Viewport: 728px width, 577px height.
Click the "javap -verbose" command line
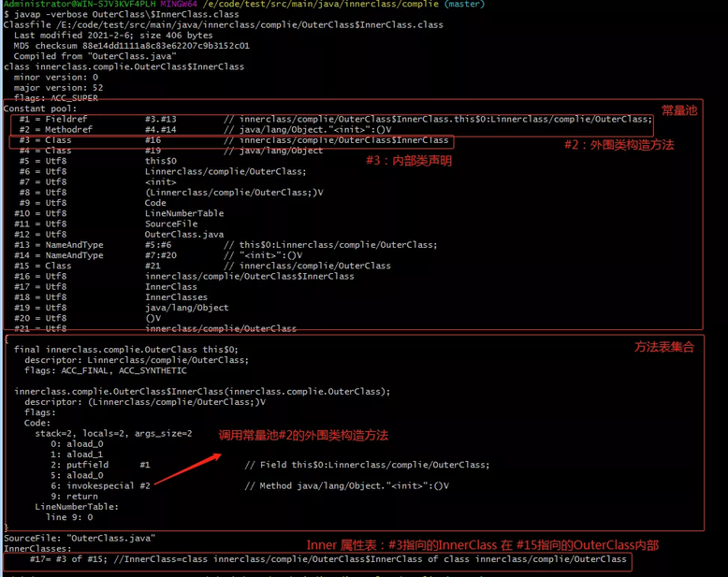[x=122, y=14]
